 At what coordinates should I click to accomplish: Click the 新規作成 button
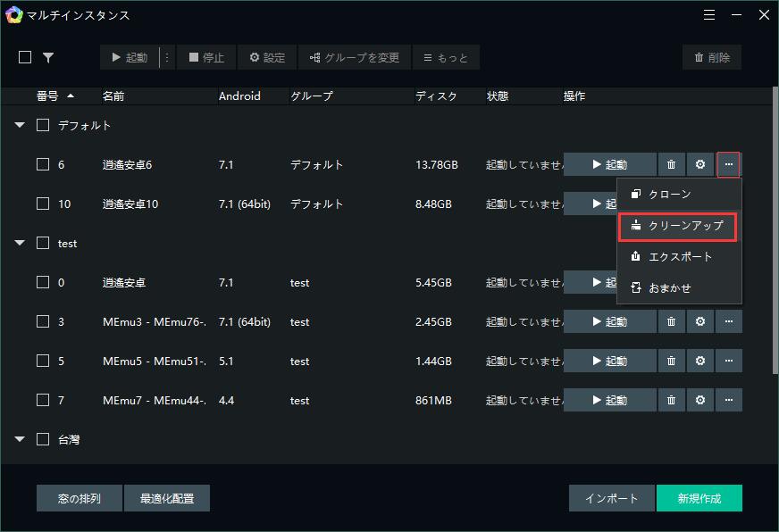click(x=699, y=498)
